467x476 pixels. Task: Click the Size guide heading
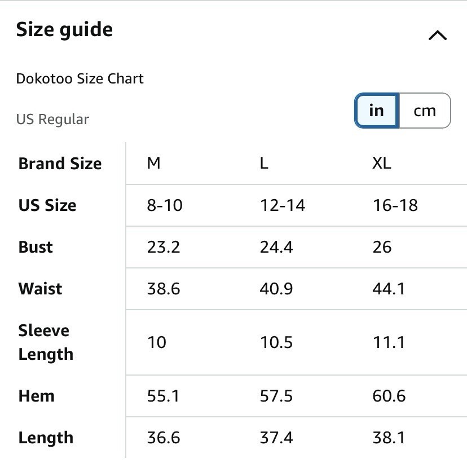click(x=64, y=30)
